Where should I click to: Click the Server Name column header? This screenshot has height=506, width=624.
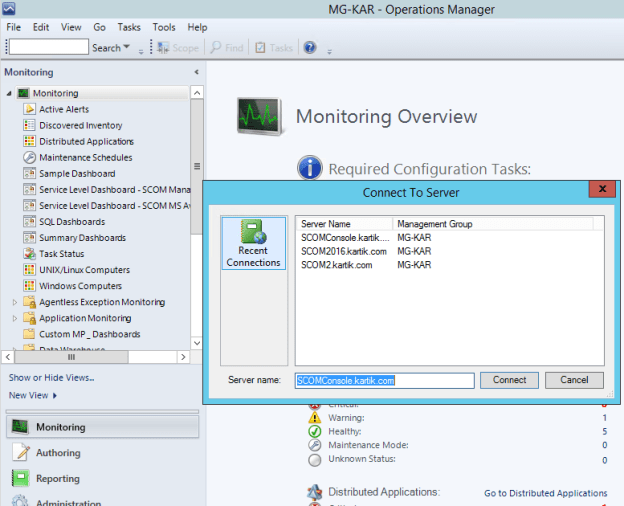345,224
